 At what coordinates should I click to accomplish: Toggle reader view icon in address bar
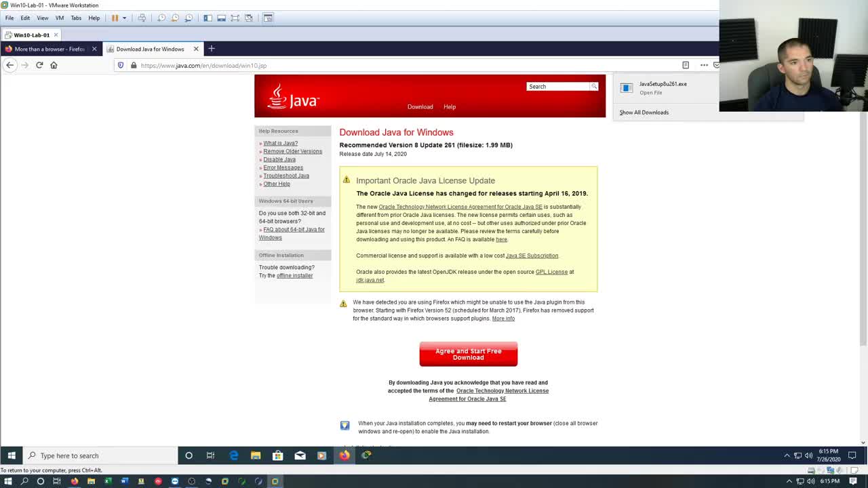click(x=686, y=65)
